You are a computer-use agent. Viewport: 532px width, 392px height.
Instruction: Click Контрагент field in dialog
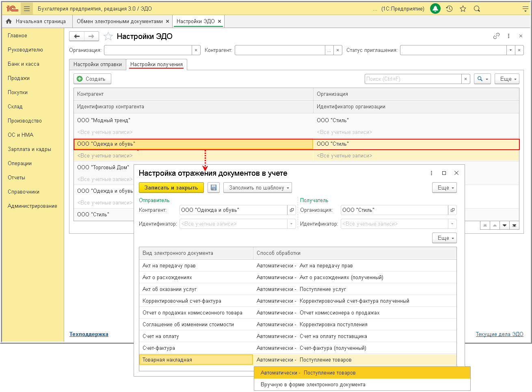pos(234,210)
